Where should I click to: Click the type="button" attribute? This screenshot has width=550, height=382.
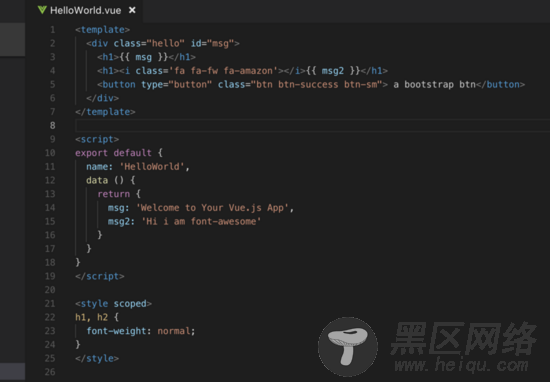[176, 85]
